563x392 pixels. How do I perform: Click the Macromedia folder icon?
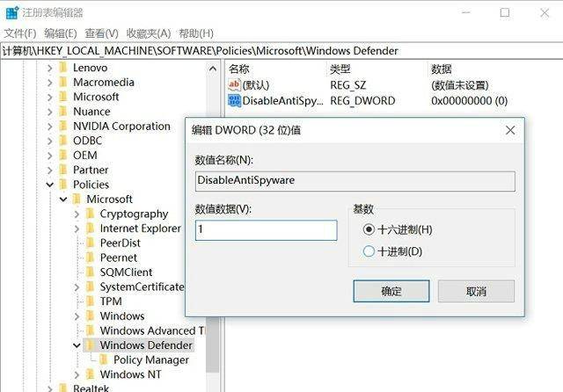pyautogui.click(x=63, y=82)
